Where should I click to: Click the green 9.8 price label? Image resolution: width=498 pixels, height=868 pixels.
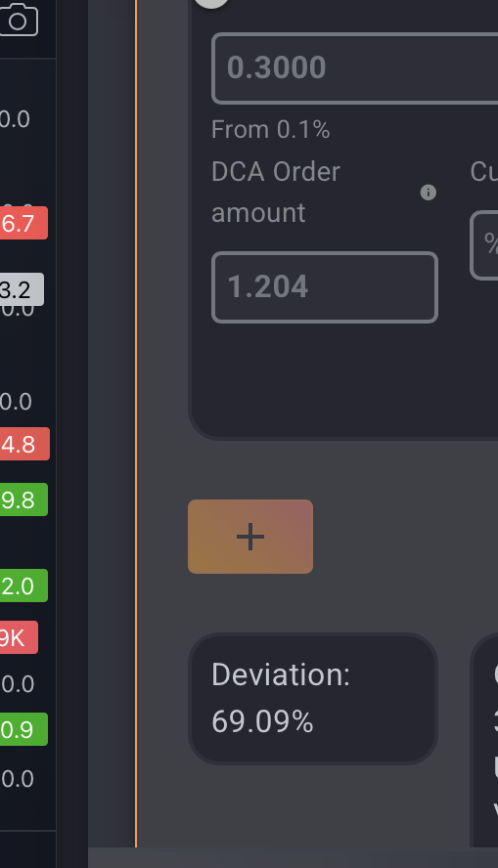pos(23,499)
